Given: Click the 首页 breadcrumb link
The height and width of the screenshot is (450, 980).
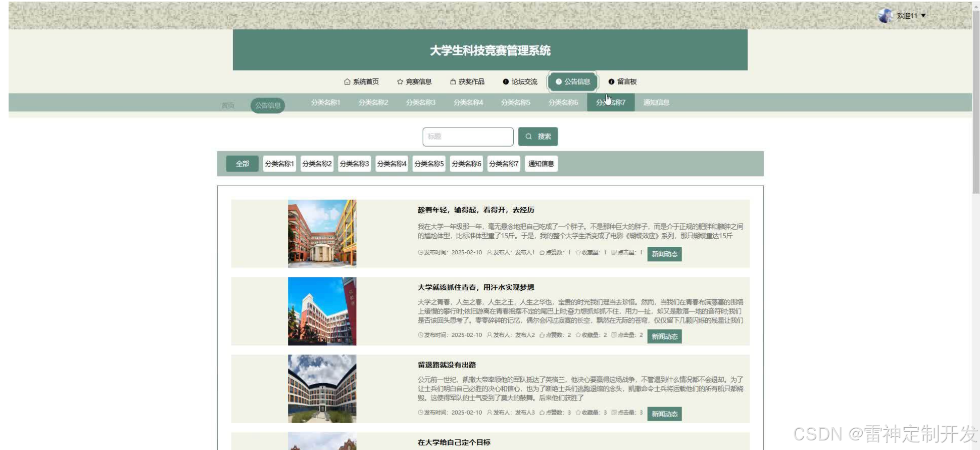Looking at the screenshot, I should [228, 105].
